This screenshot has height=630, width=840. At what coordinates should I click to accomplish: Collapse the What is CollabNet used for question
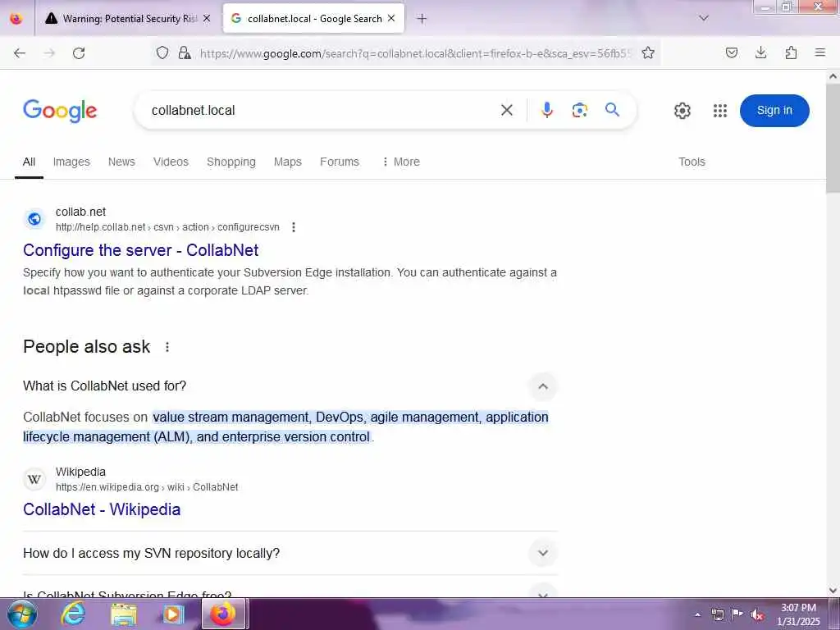click(543, 386)
